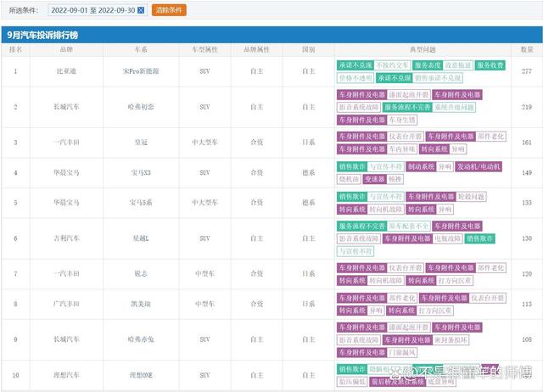The width and height of the screenshot is (543, 392).
Task: Click the 制动系统 tag in 宝马X3 row
Action: click(x=421, y=167)
